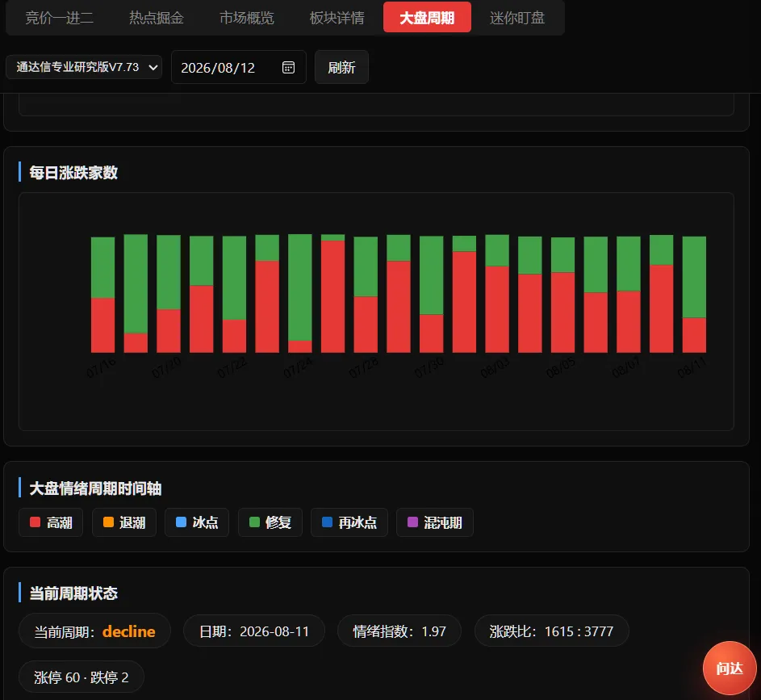Click the 刷新 button
The height and width of the screenshot is (700, 761).
coord(341,68)
